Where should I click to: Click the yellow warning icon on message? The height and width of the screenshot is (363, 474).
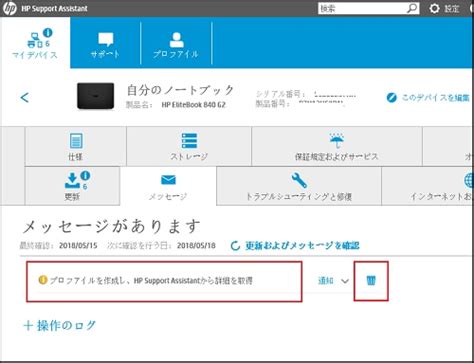click(43, 280)
